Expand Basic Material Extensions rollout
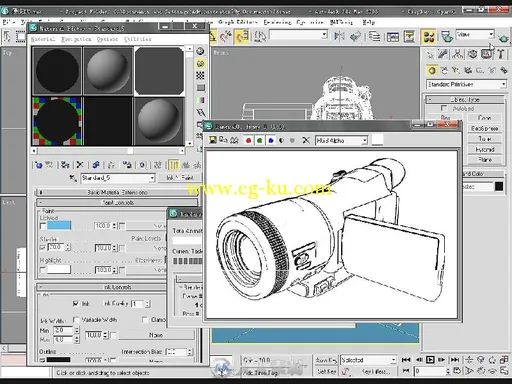512x384 pixels. point(117,192)
